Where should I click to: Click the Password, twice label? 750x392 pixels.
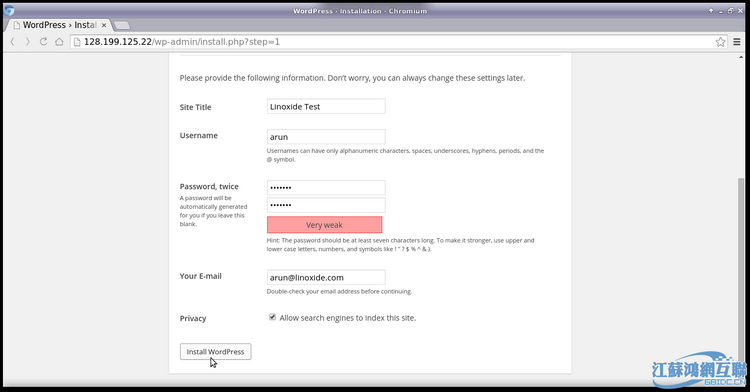[x=209, y=186]
